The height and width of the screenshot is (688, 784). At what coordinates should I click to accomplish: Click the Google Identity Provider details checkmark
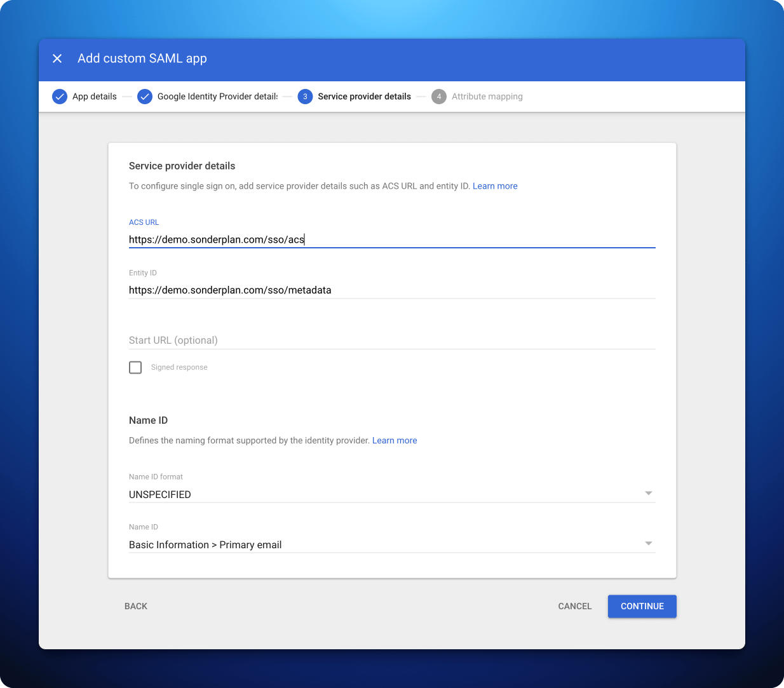coord(145,97)
